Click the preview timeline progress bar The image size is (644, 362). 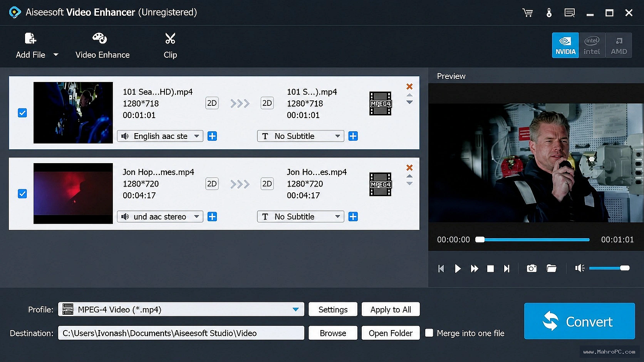tap(532, 240)
